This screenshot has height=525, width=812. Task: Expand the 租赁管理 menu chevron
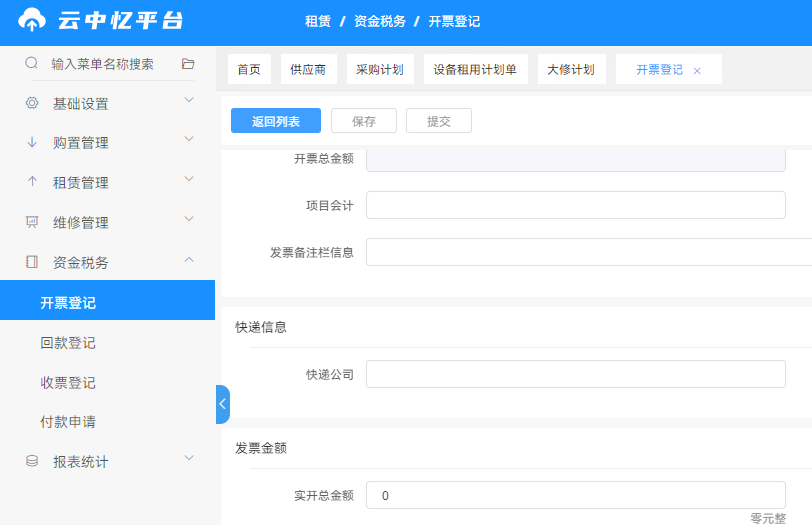click(x=189, y=179)
